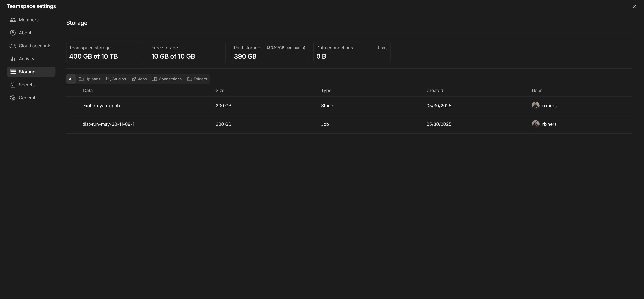Select the All filter tab

coord(71,79)
